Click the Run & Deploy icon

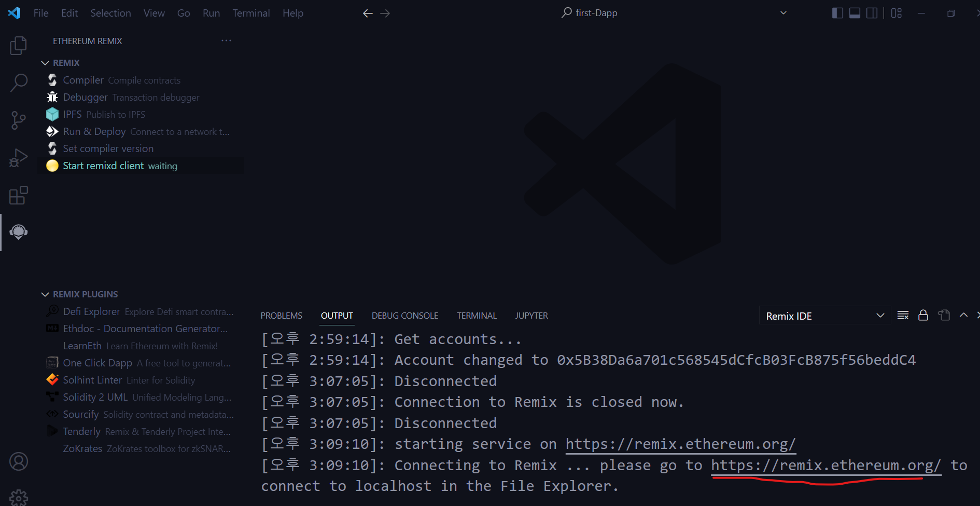click(x=52, y=131)
